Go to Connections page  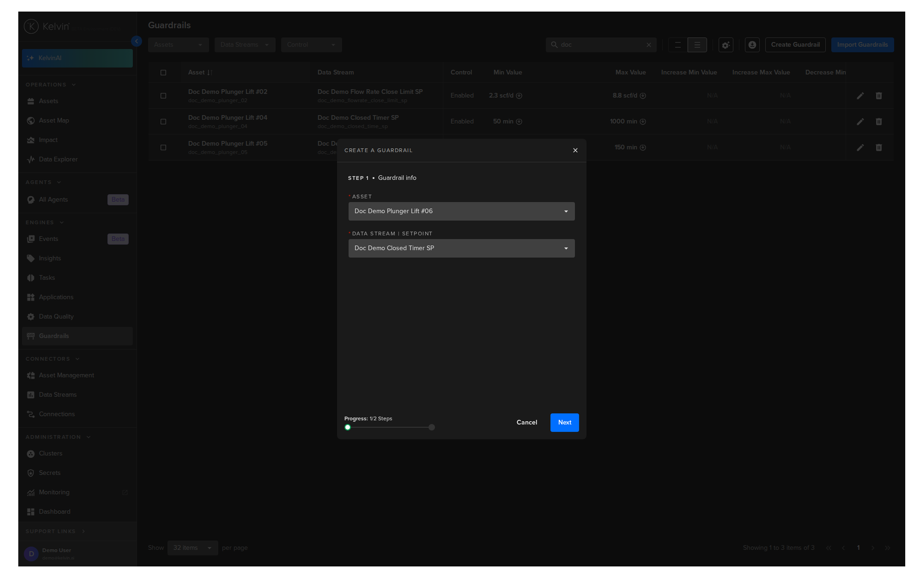(77, 414)
